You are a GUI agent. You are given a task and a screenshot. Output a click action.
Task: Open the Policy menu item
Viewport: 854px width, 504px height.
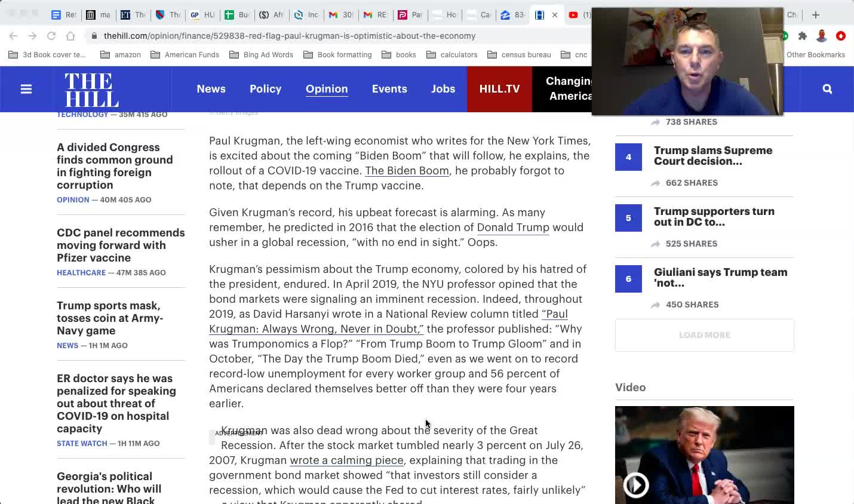coord(265,89)
